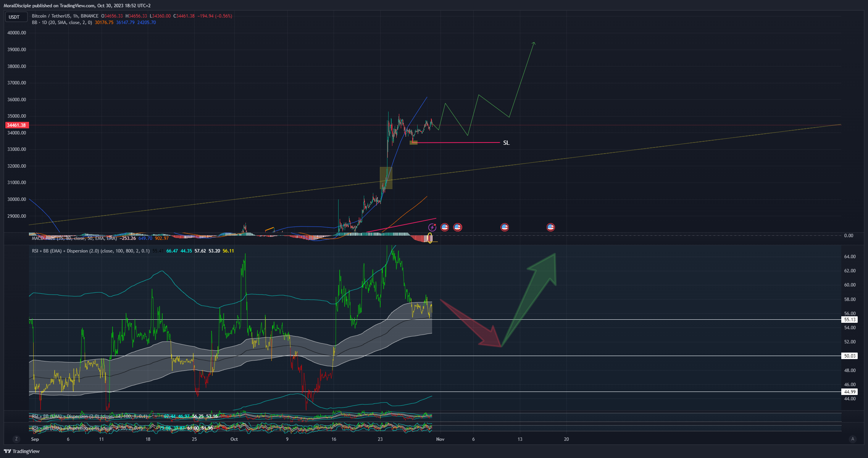Select the BB 1D indicator legend

(x=62, y=23)
